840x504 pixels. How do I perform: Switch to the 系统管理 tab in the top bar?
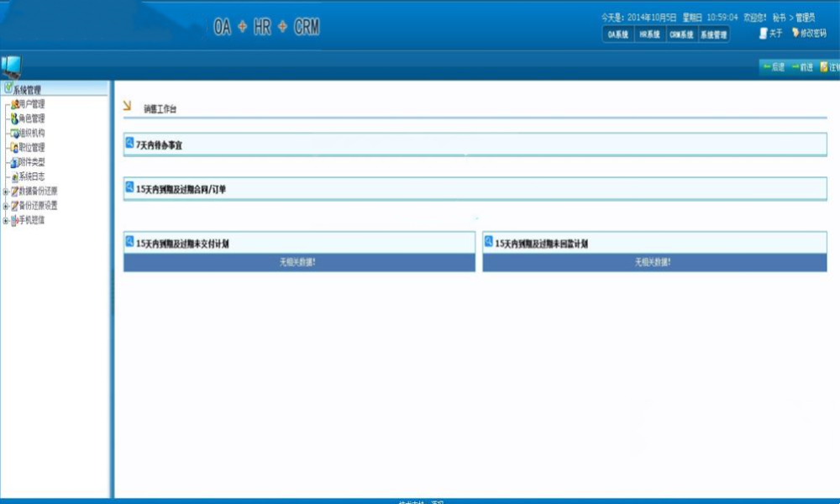click(x=713, y=34)
